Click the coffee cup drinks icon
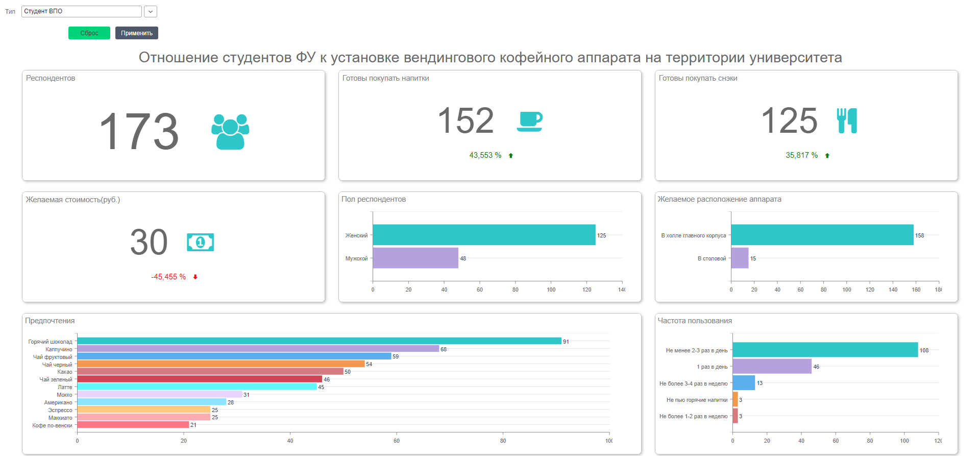Viewport: 980px width, 456px height. point(529,122)
